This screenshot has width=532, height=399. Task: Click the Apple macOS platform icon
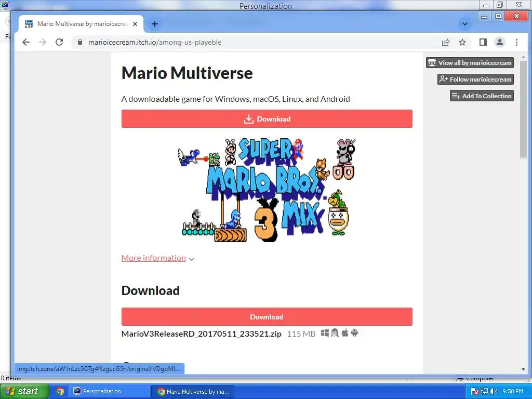345,333
